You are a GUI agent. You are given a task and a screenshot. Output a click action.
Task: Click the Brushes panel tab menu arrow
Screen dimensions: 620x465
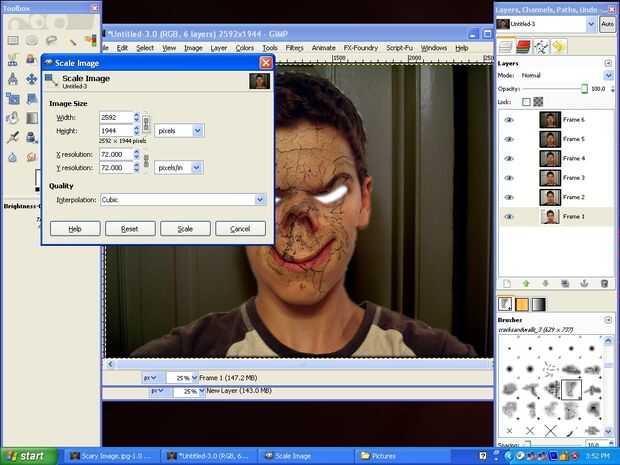[x=608, y=319]
